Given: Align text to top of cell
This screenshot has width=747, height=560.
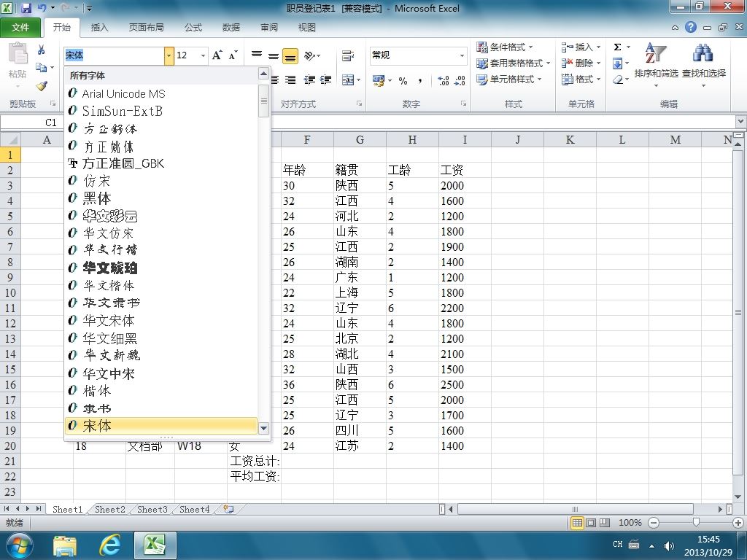Looking at the screenshot, I should (257, 55).
